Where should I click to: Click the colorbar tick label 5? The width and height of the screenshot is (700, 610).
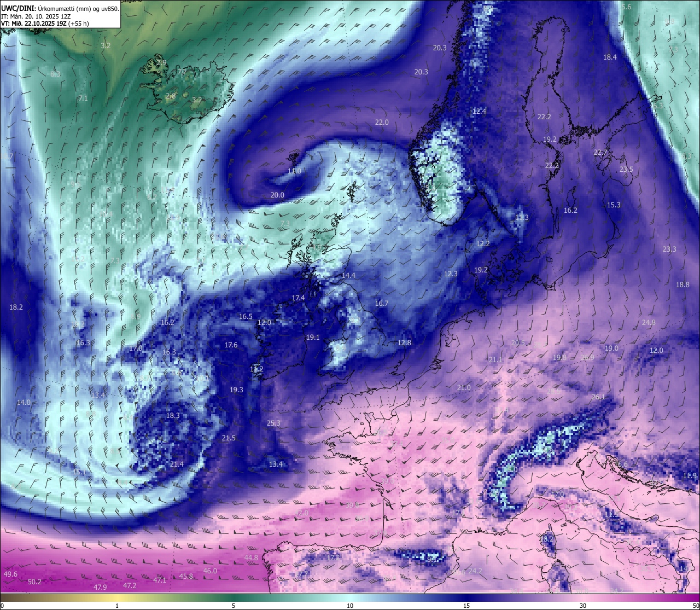pos(234,606)
